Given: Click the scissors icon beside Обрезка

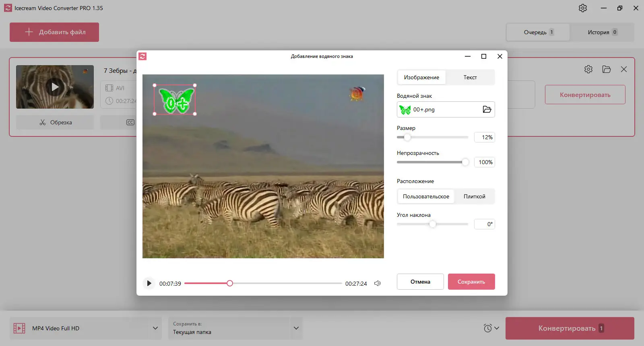Looking at the screenshot, I should click(43, 122).
